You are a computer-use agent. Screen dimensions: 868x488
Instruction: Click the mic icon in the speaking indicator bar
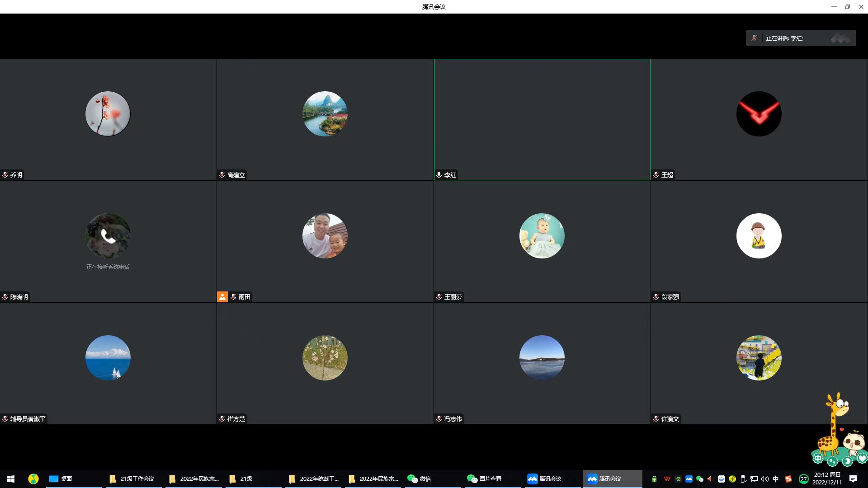pyautogui.click(x=754, y=38)
